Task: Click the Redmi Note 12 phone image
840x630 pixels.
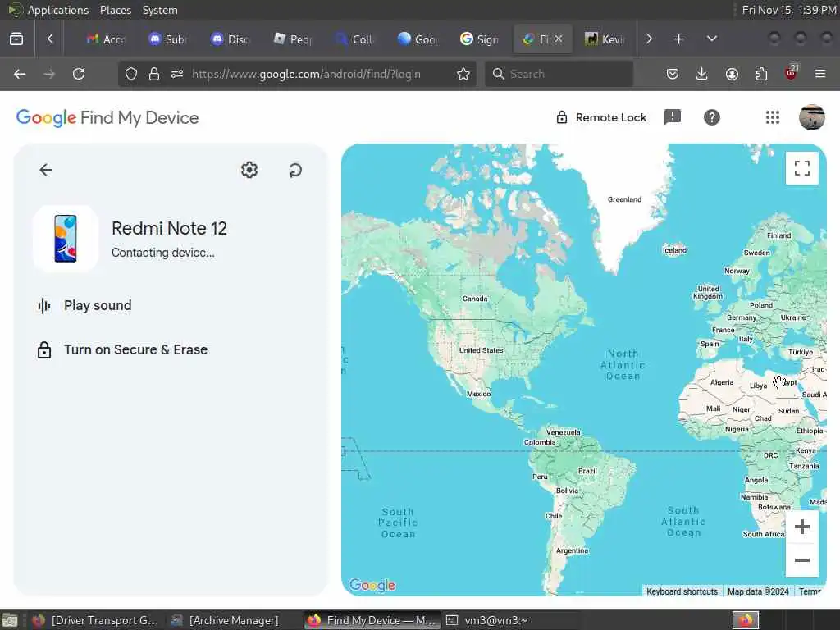Action: 66,239
